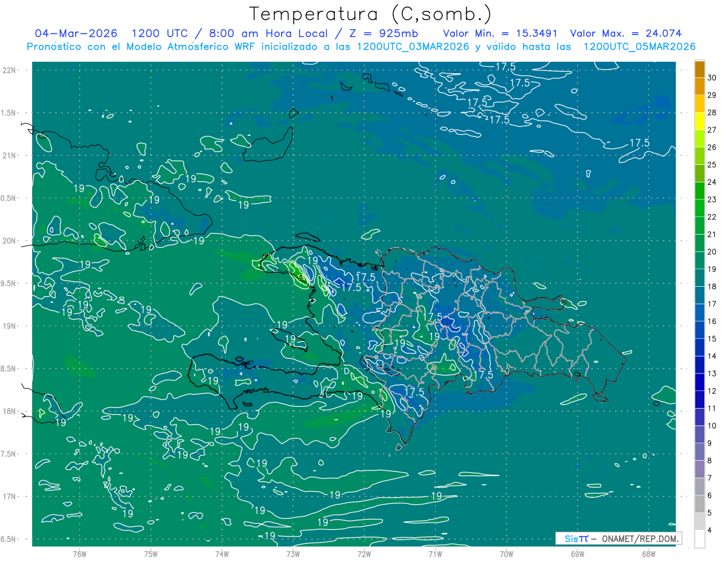
Task: Pick the orange swatch between 29 and 30
Action: [699, 87]
